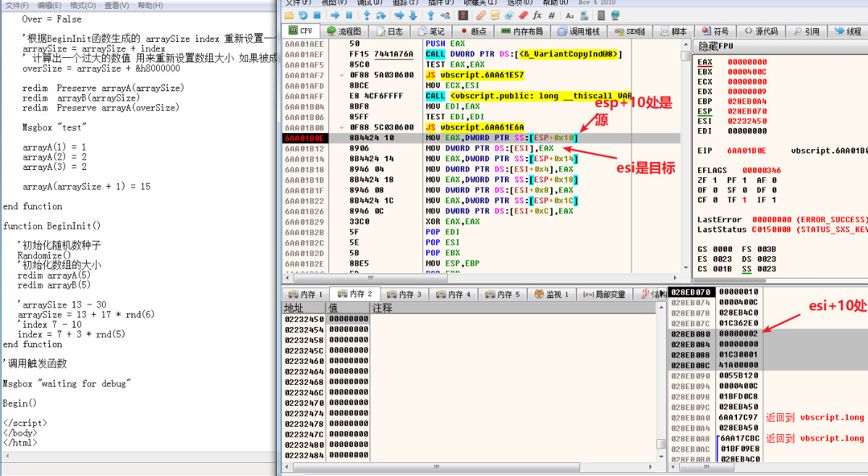Open Notepad 格式(O) menu
The height and width of the screenshot is (476, 868).
pyautogui.click(x=82, y=5)
